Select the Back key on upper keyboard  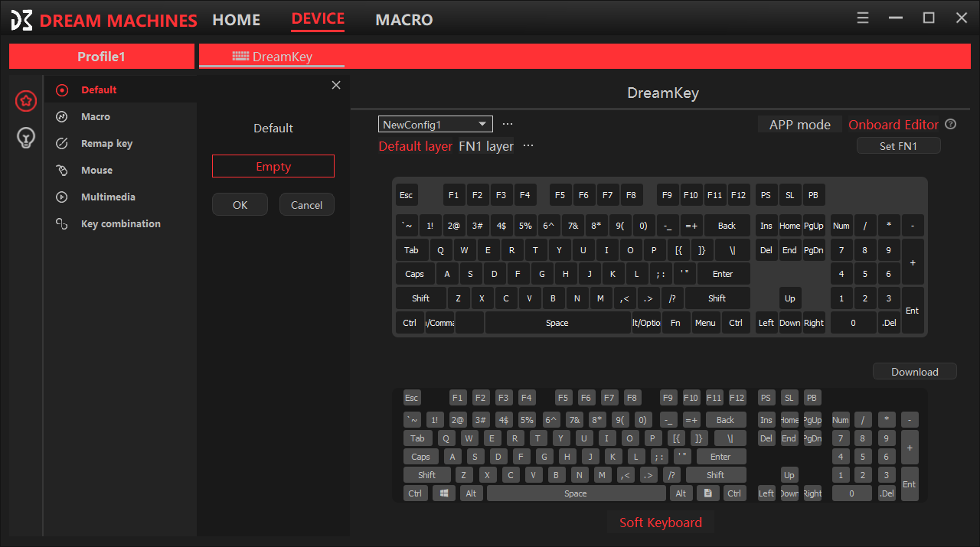coord(727,226)
